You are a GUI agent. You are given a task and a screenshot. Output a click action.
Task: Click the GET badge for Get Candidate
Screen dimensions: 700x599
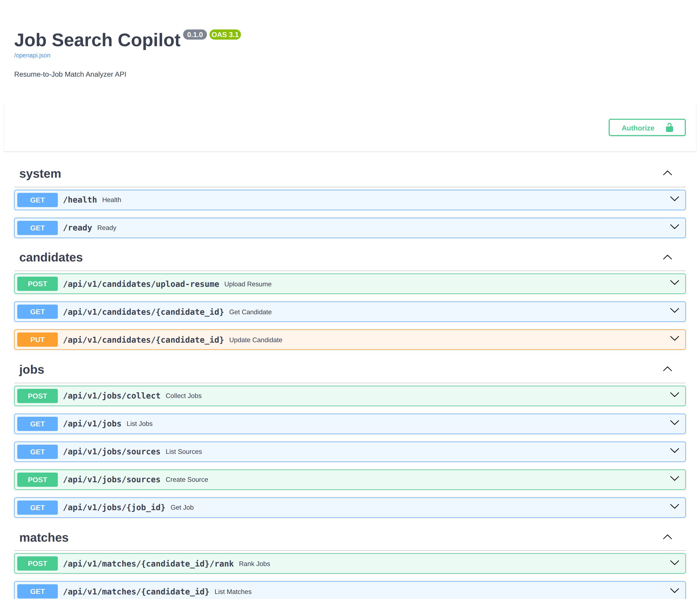[x=38, y=312]
